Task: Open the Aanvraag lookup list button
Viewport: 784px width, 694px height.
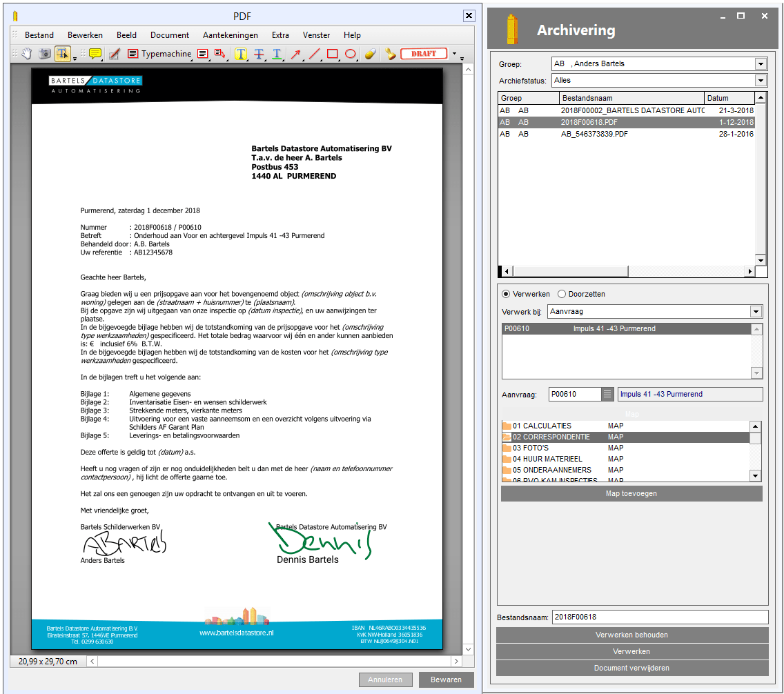Action: (x=607, y=394)
